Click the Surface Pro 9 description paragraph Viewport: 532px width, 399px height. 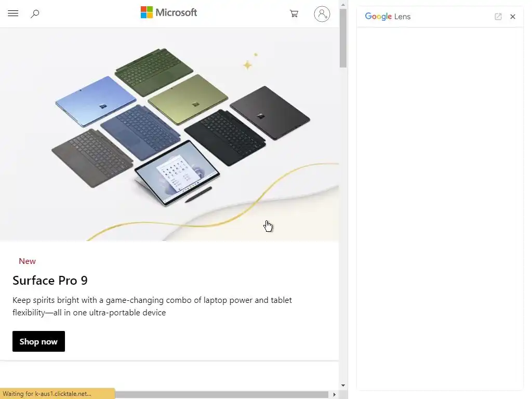coord(152,307)
